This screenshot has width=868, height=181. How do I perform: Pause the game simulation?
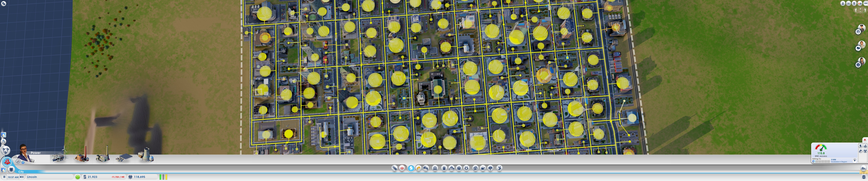(4, 177)
